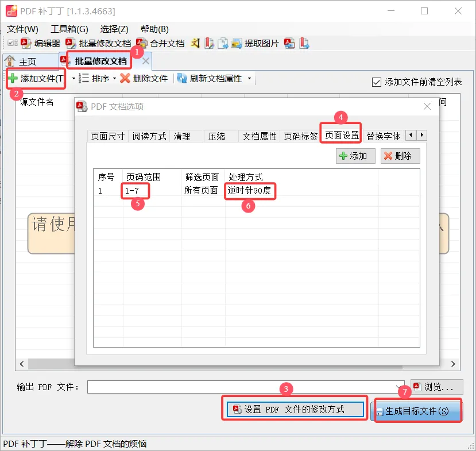The image size is (476, 451).
Task: Select the 页面设置 tab
Action: [x=342, y=135]
